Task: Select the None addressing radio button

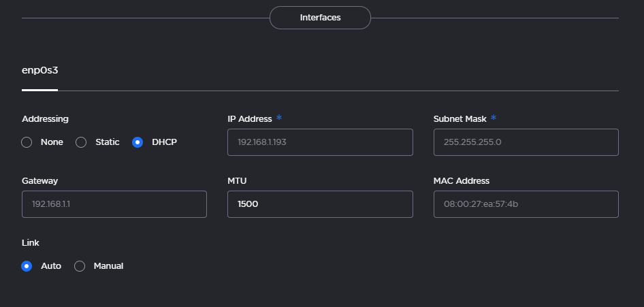Action: click(27, 142)
